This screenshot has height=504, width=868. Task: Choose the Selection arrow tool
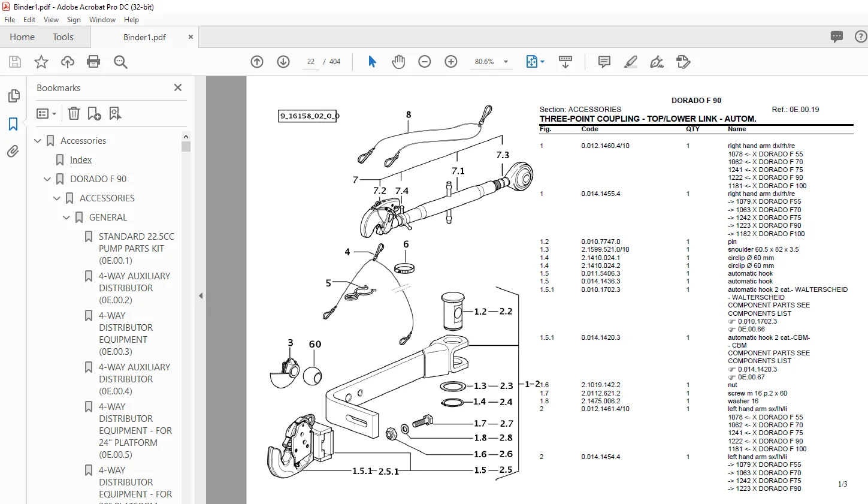click(x=372, y=62)
